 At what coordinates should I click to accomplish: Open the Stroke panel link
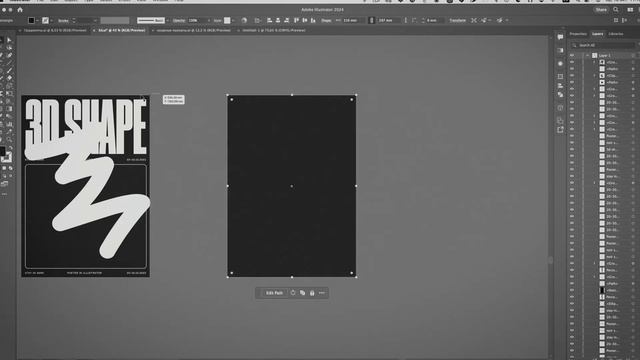click(63, 20)
